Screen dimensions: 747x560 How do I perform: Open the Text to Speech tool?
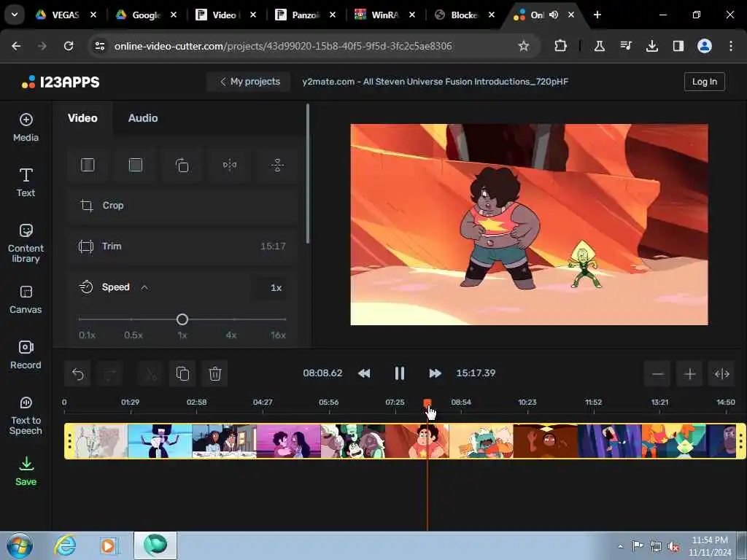coord(26,415)
